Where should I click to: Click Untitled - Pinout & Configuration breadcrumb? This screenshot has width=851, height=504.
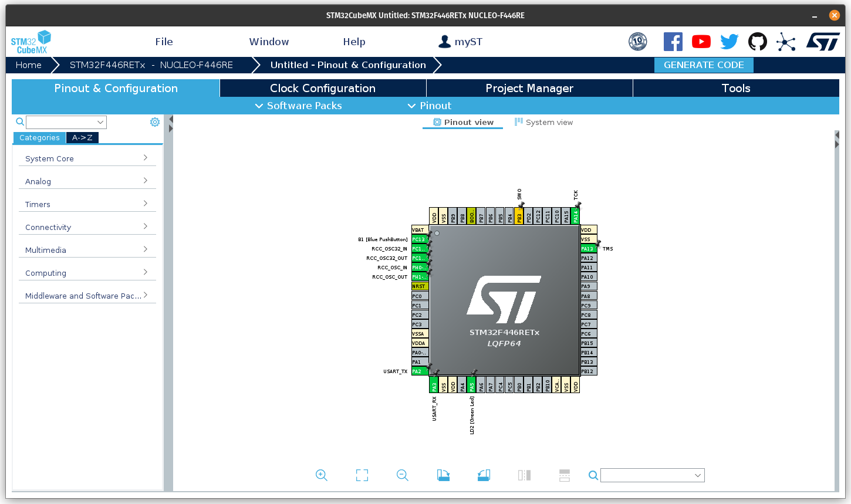click(x=348, y=65)
